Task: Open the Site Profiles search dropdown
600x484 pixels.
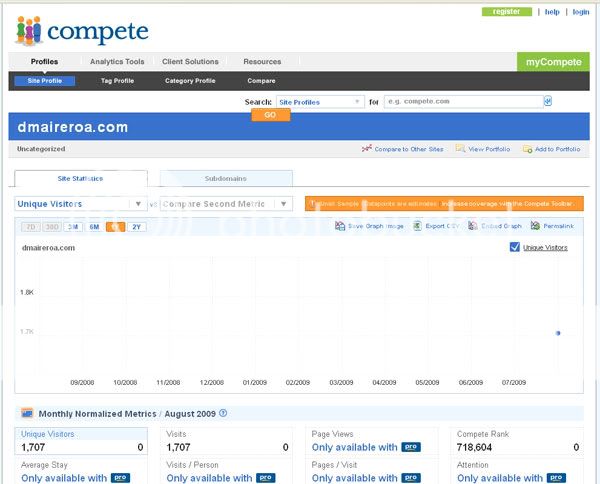Action: tap(320, 102)
